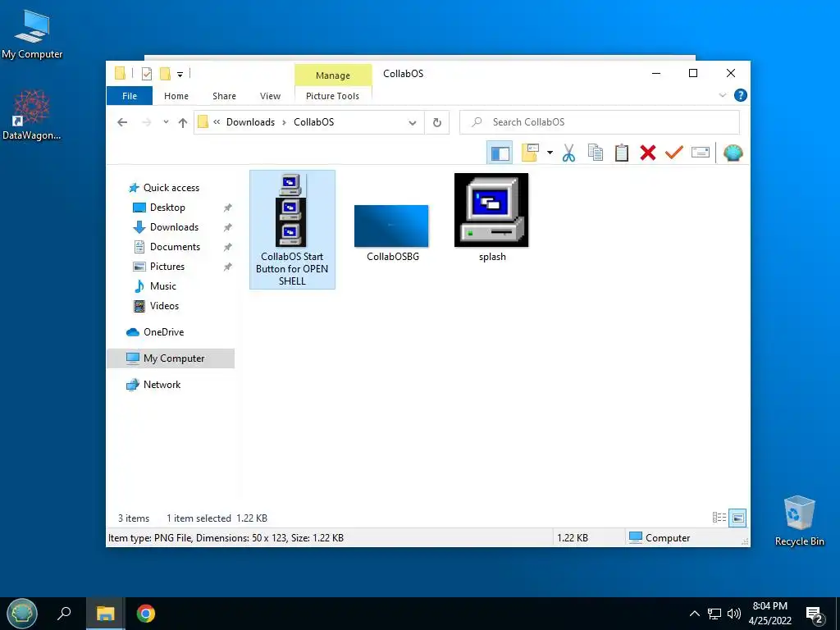Click the orange checkmark Properties icon
Viewport: 840px width, 630px height.
674,153
